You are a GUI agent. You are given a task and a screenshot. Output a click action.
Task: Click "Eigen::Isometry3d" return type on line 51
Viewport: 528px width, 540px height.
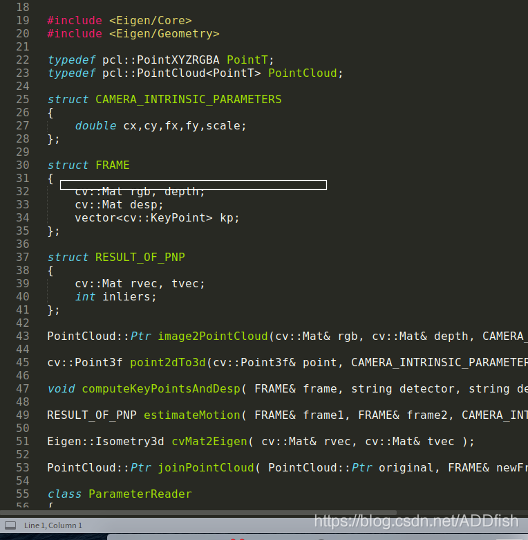pos(106,441)
